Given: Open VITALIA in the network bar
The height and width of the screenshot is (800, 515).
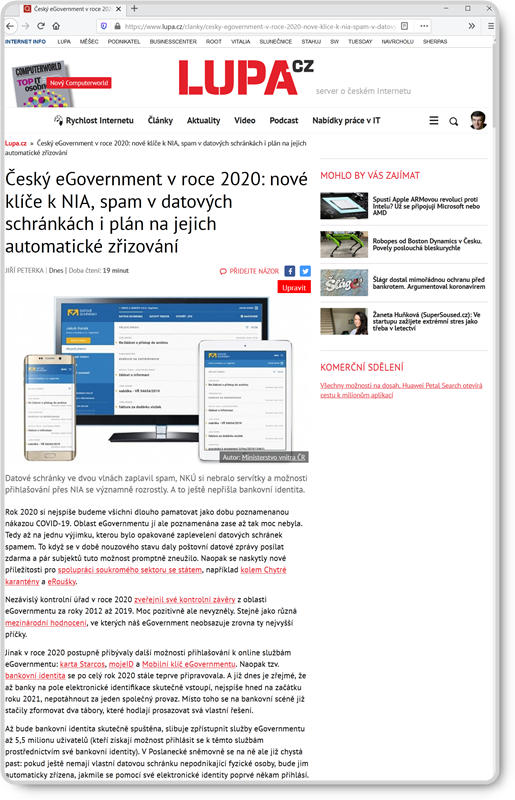Looking at the screenshot, I should point(240,42).
